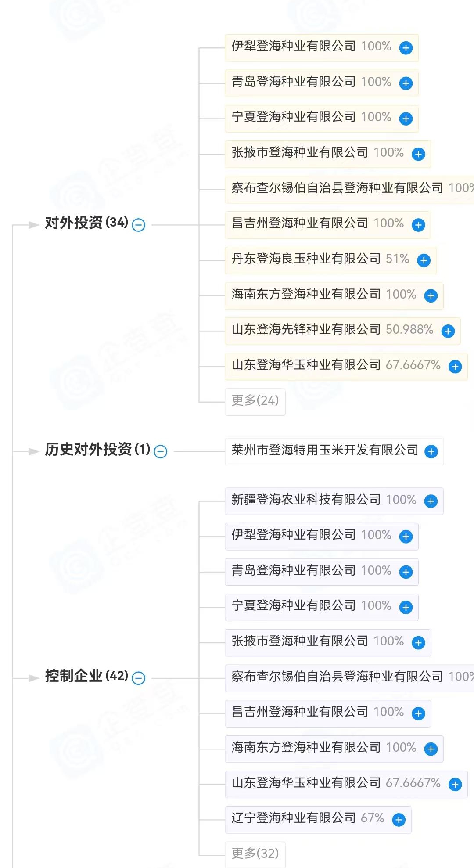Screen dimensions: 474x868
Task: Collapse the 历史对外投资 (1) branch
Action: 161,451
